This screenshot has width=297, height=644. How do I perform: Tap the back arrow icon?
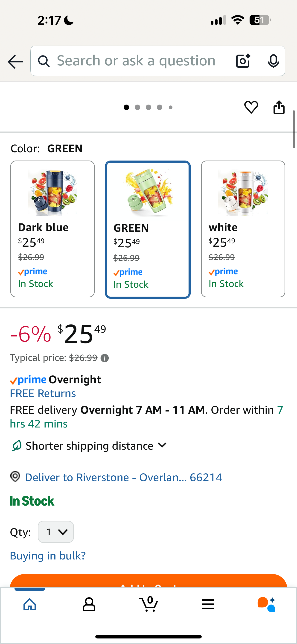tap(15, 61)
